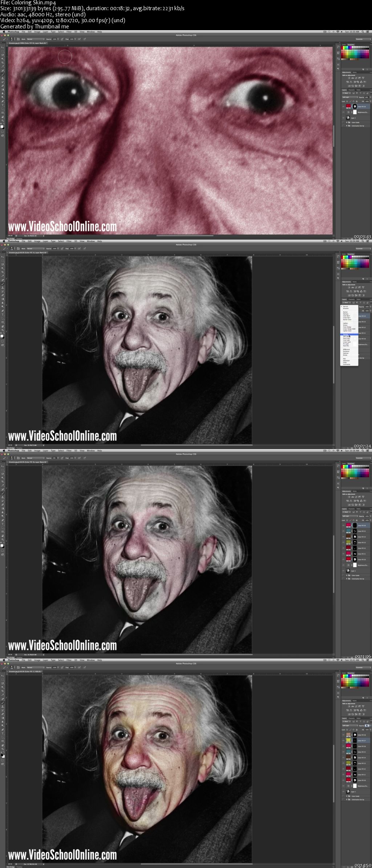The width and height of the screenshot is (372, 868).
Task: Click the new swatch button in the 00:03:43 frame
Action: 363,69
